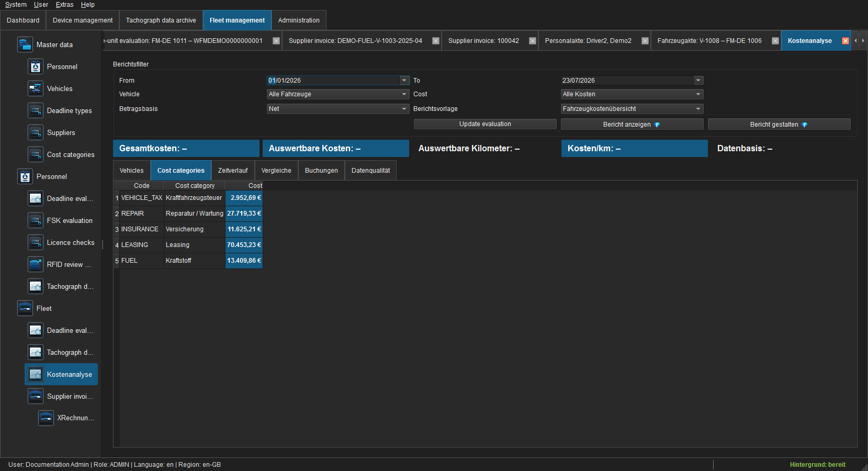Screen dimensions: 868x471
Task: Select the Cost categories sidebar icon
Action: [x=36, y=154]
